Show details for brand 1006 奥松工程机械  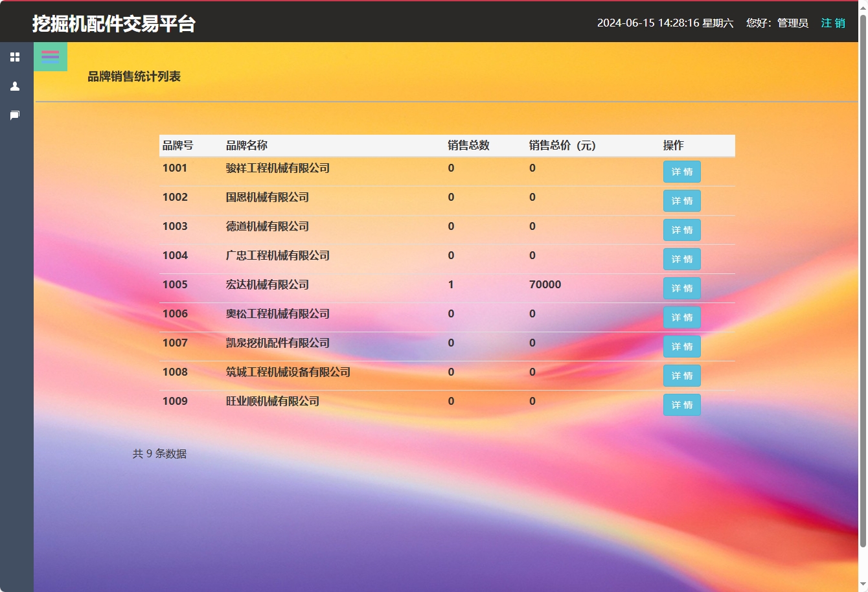pyautogui.click(x=681, y=317)
